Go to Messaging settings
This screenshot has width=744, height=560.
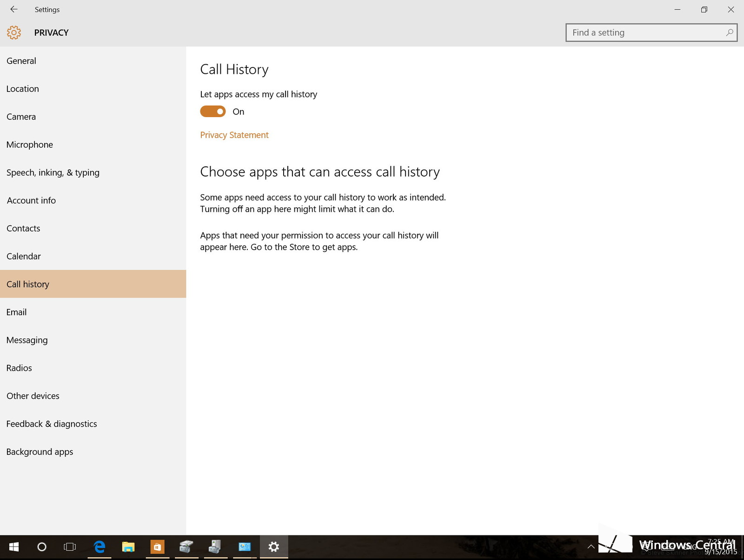pos(93,340)
